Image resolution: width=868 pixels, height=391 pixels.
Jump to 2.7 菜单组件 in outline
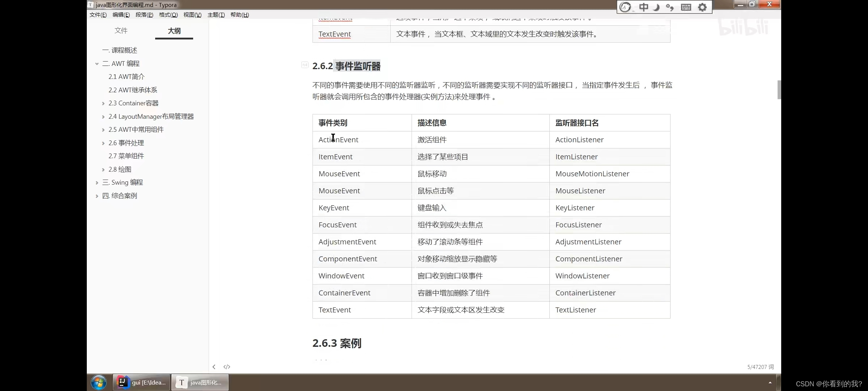click(x=126, y=156)
